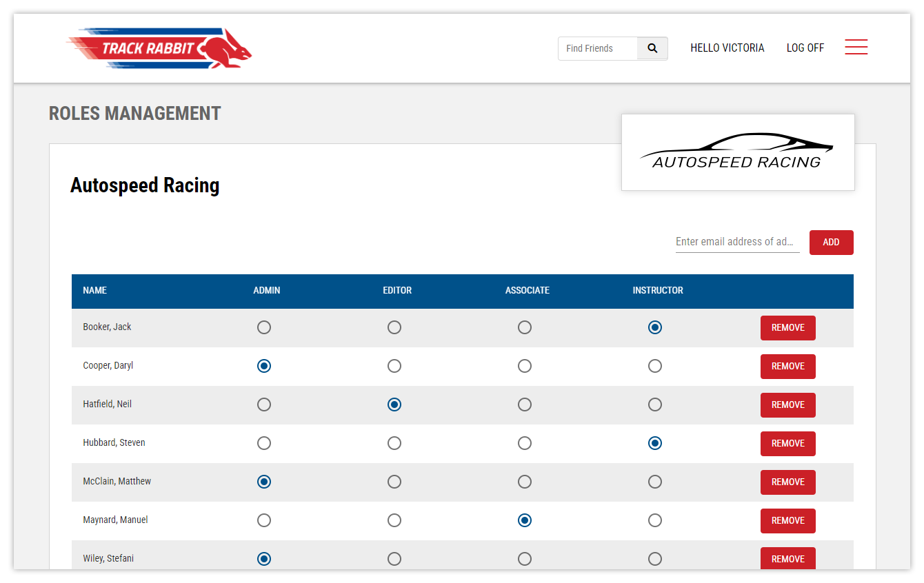Click the ADD button

(x=831, y=243)
